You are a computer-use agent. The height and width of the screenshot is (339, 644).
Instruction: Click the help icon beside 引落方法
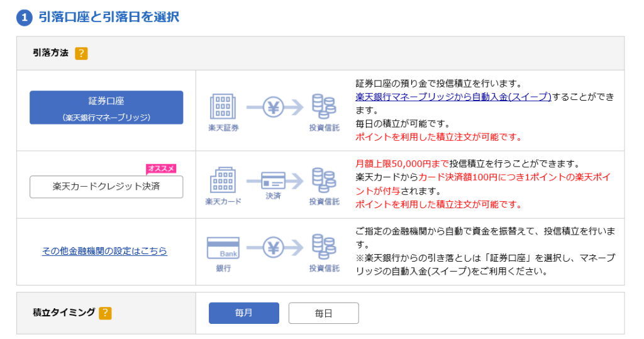[81, 53]
